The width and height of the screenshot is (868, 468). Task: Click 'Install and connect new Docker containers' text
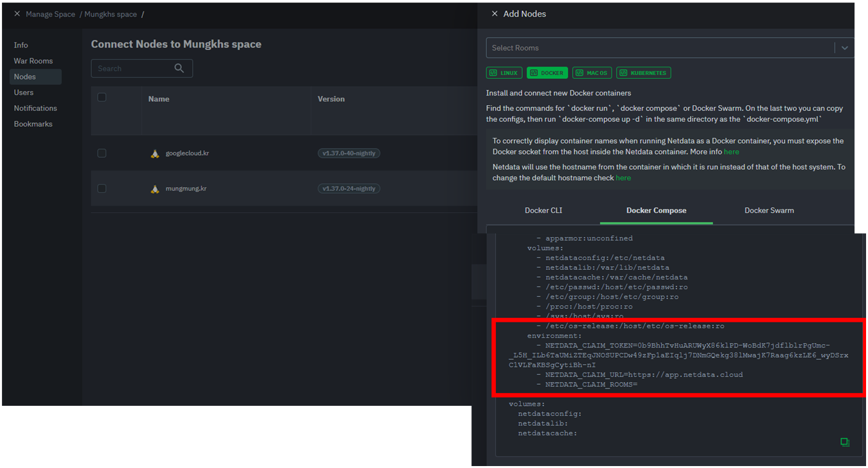559,93
